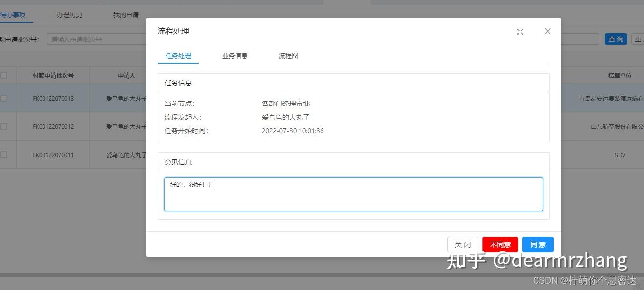Image resolution: width=644 pixels, height=290 pixels.
Task: Close the 流程处理 dialog with the X icon
Action: coord(547,31)
